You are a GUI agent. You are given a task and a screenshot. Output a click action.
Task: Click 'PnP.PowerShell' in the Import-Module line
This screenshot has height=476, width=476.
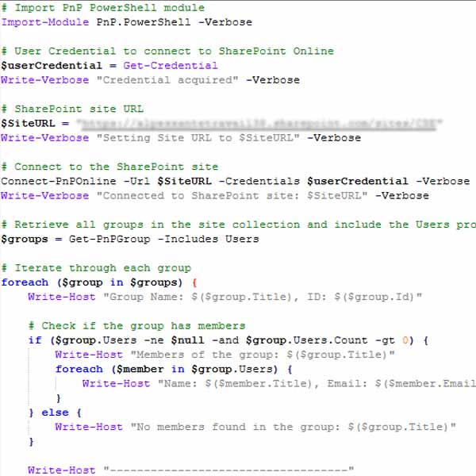144,22
